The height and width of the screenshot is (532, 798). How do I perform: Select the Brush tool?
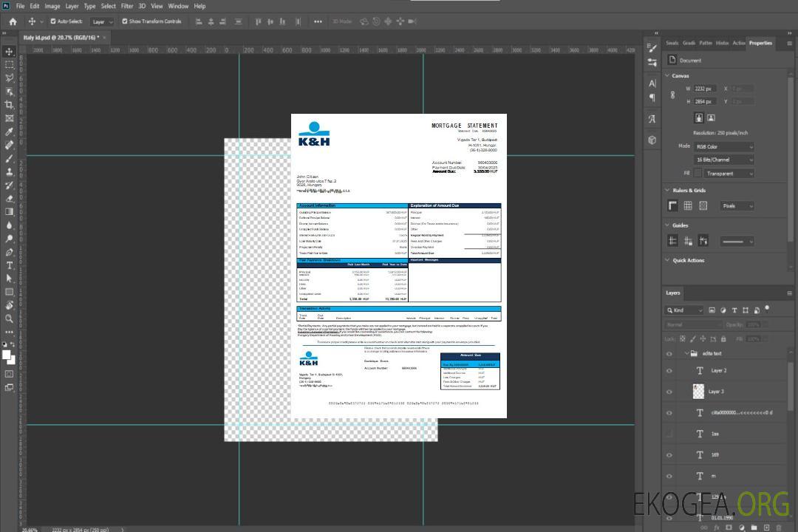click(9, 158)
